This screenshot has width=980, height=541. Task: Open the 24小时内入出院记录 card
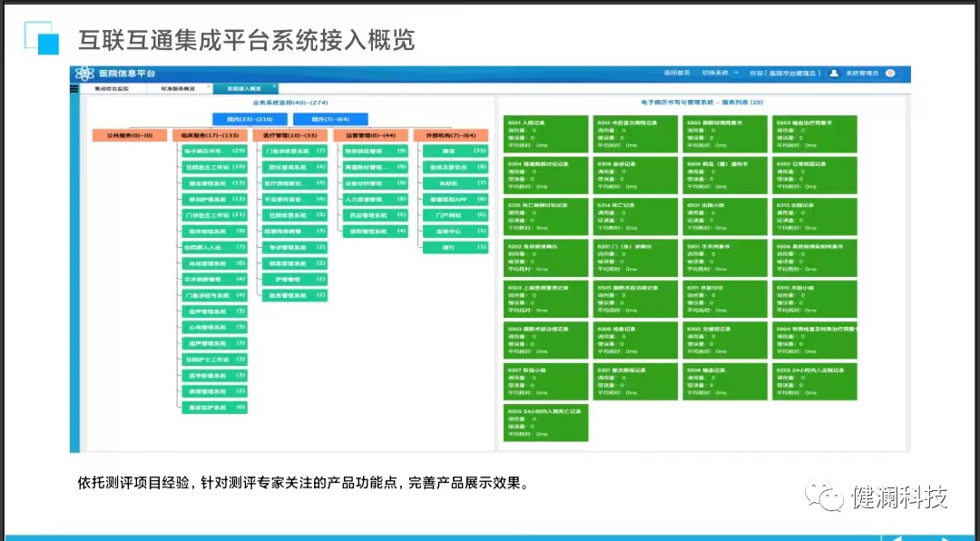tap(814, 381)
